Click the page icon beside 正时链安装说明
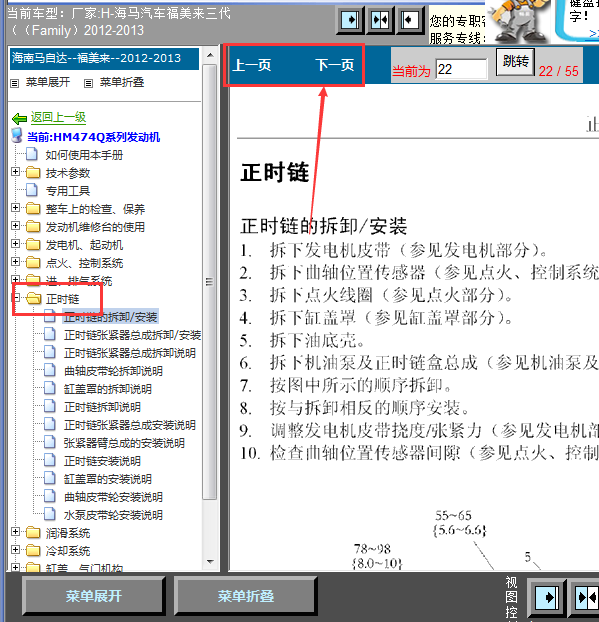 tap(50, 460)
